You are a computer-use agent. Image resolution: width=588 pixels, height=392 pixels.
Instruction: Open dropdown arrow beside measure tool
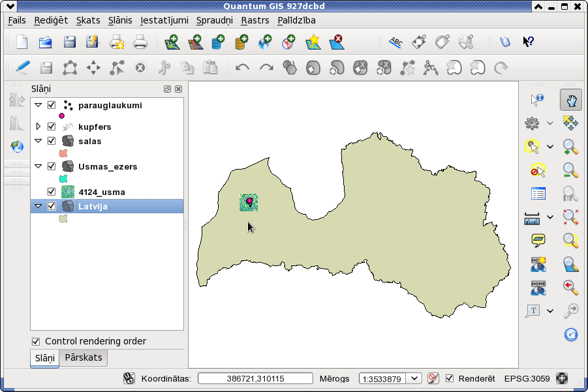click(x=550, y=217)
